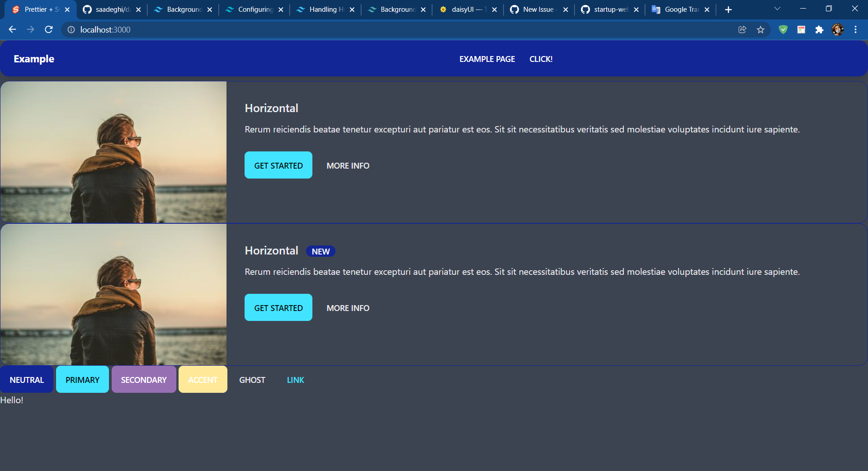This screenshot has height=471, width=868.
Task: Click the browser profile avatar
Action: point(838,29)
